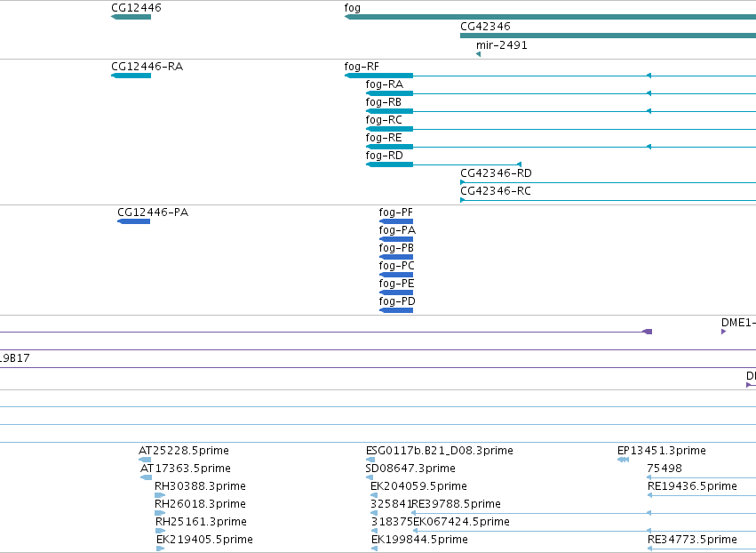This screenshot has width=756, height=553.
Task: Click the RH25161.3prime EST label
Action: (201, 522)
